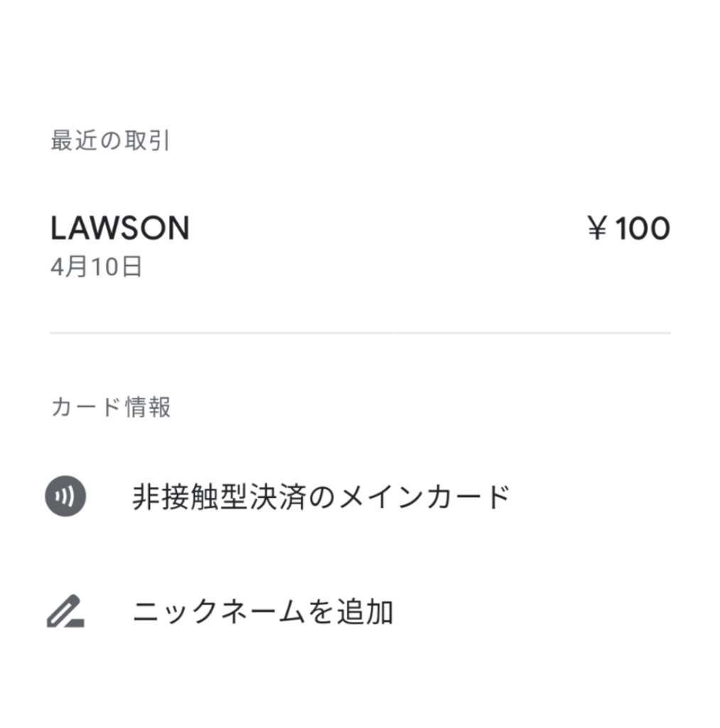The image size is (720, 728).
Task: Tap the number 100 in the amount
Action: coord(642,229)
